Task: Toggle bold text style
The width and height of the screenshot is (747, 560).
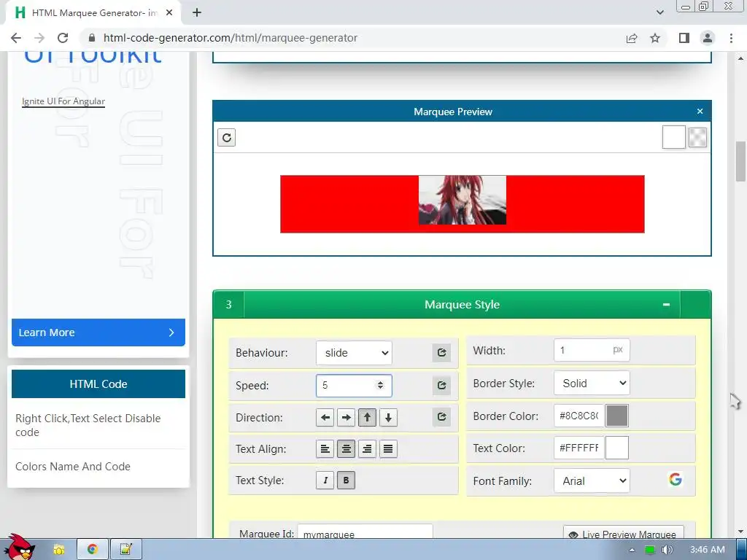Action: [x=346, y=480]
